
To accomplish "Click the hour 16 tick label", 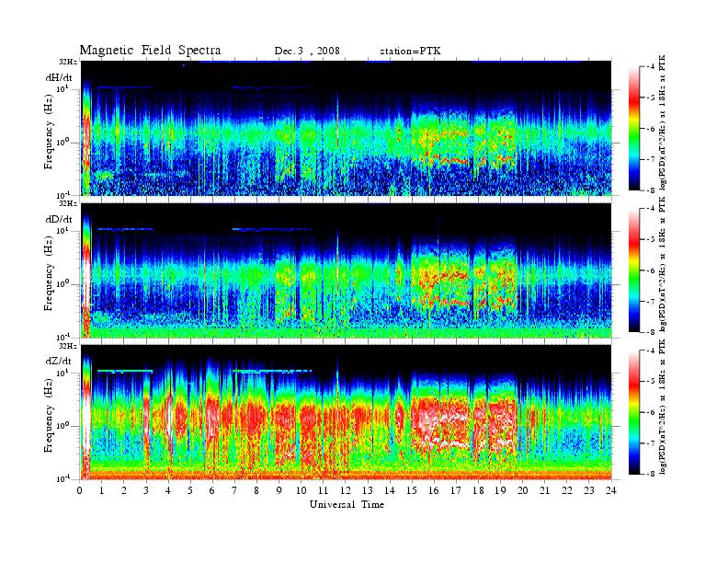I will tap(434, 490).
